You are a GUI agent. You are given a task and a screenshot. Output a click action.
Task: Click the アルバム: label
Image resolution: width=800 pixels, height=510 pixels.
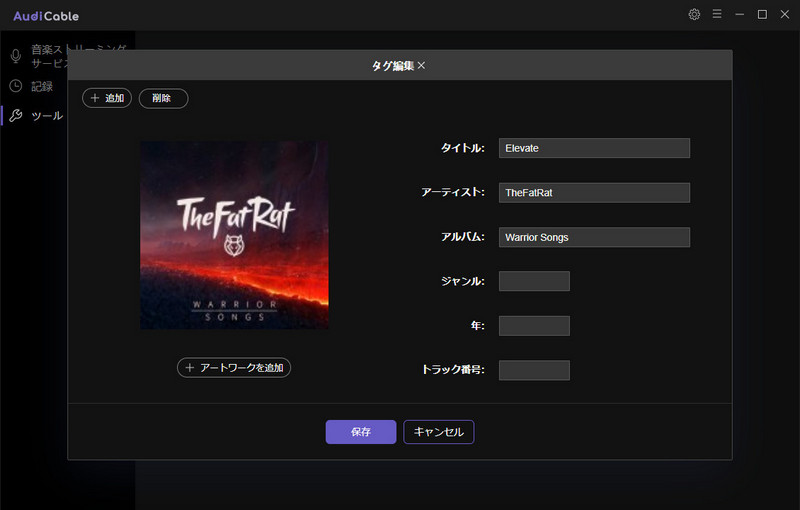coord(463,237)
